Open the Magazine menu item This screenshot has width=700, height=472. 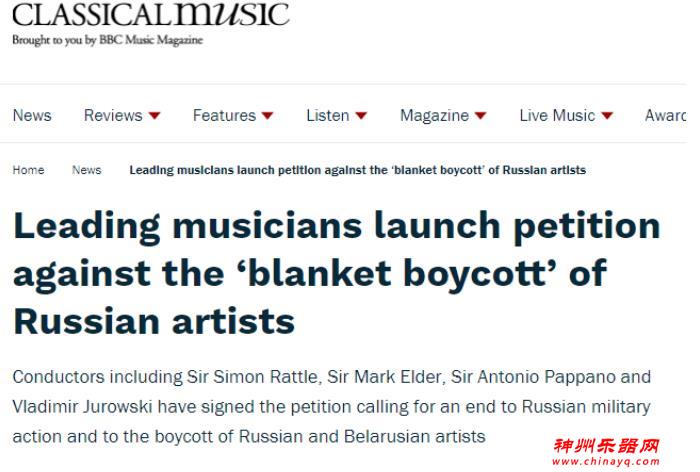coord(434,115)
